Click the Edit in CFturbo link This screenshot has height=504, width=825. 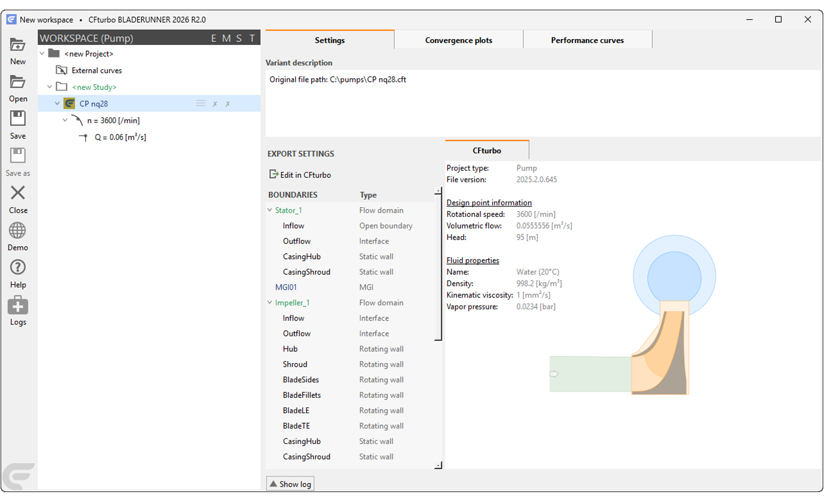point(305,175)
